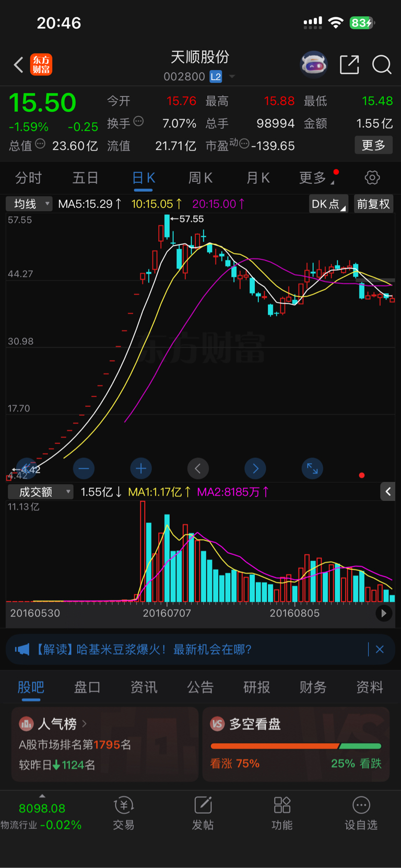Switch to 分时 chart tab

(x=28, y=178)
